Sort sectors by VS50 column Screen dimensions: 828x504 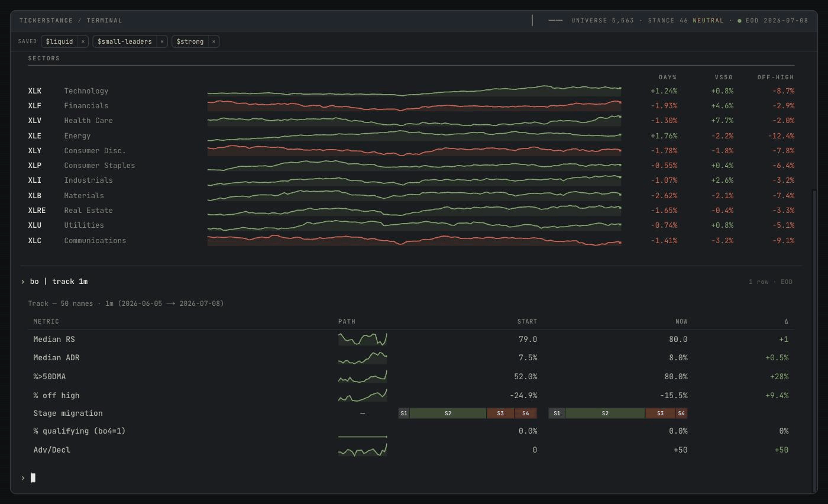click(x=724, y=77)
